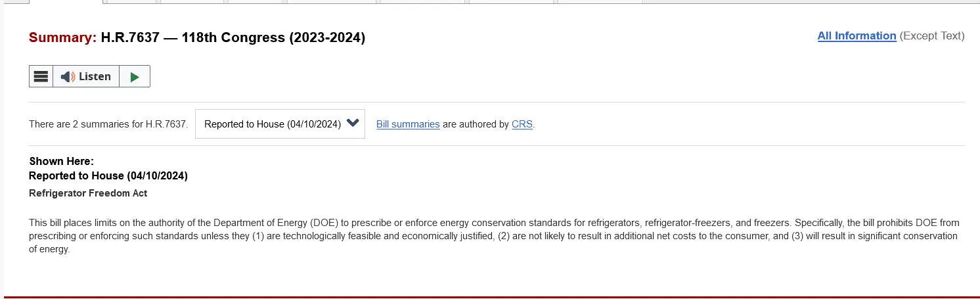980x299 pixels.
Task: Open the Listen widget hamburger menu
Action: [x=41, y=76]
